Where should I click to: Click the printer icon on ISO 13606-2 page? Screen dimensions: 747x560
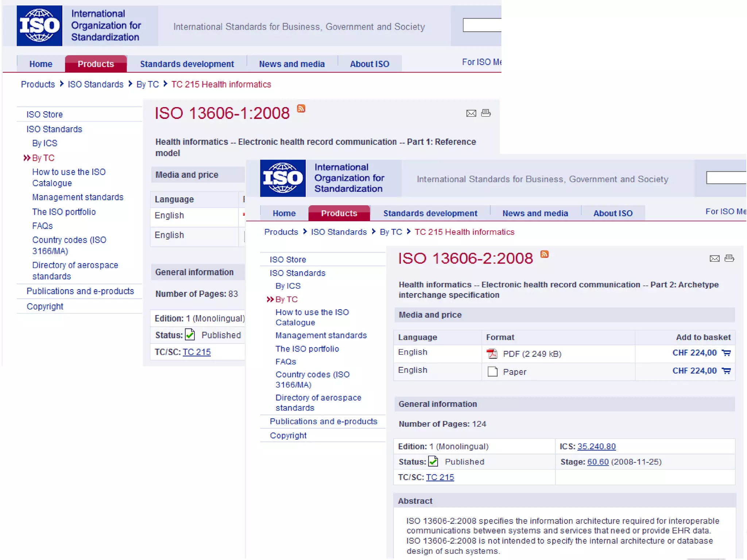tap(729, 258)
